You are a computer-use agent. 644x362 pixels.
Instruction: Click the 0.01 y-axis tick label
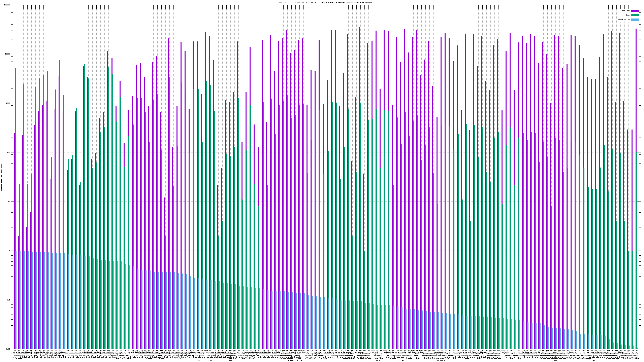click(x=8, y=349)
